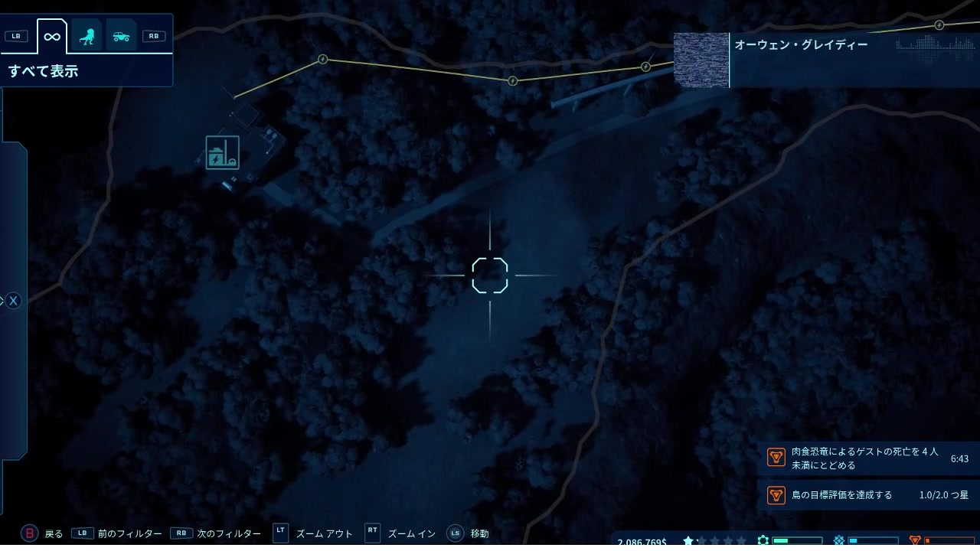Click the static portrait thumbnail of Owen

tap(701, 60)
